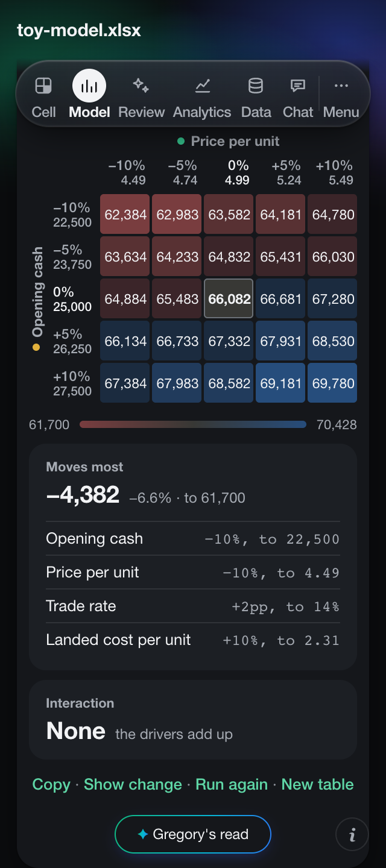This screenshot has width=386, height=868.
Task: Click cell 66,134
Action: click(125, 341)
